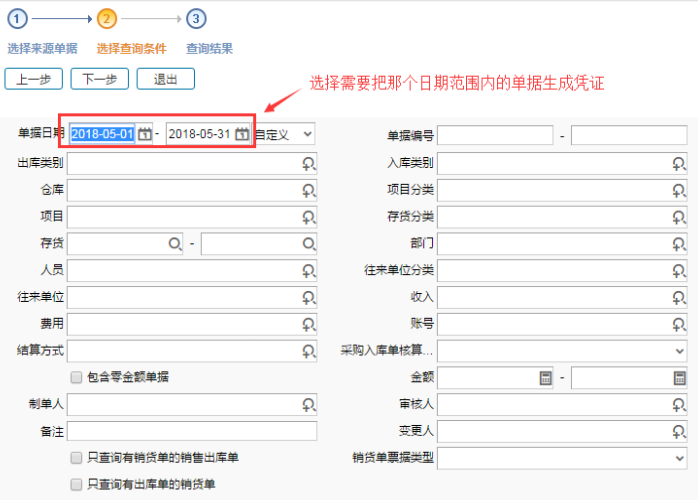Click lookup icon in 出库类别 field
The width and height of the screenshot is (698, 500).
pos(309,162)
